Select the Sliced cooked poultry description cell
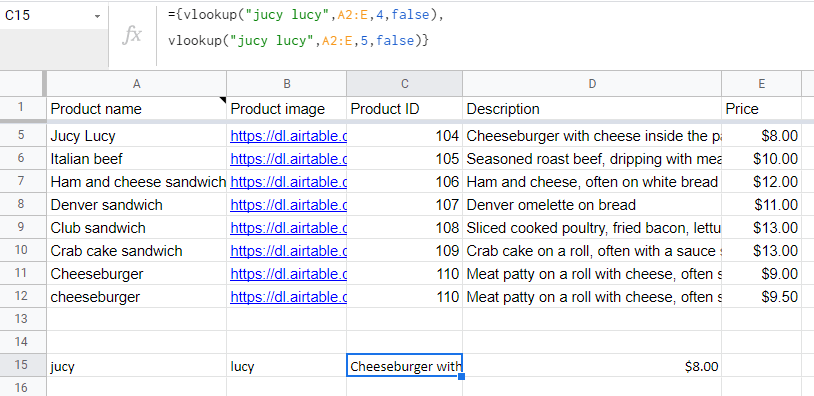The width and height of the screenshot is (814, 396). point(592,228)
